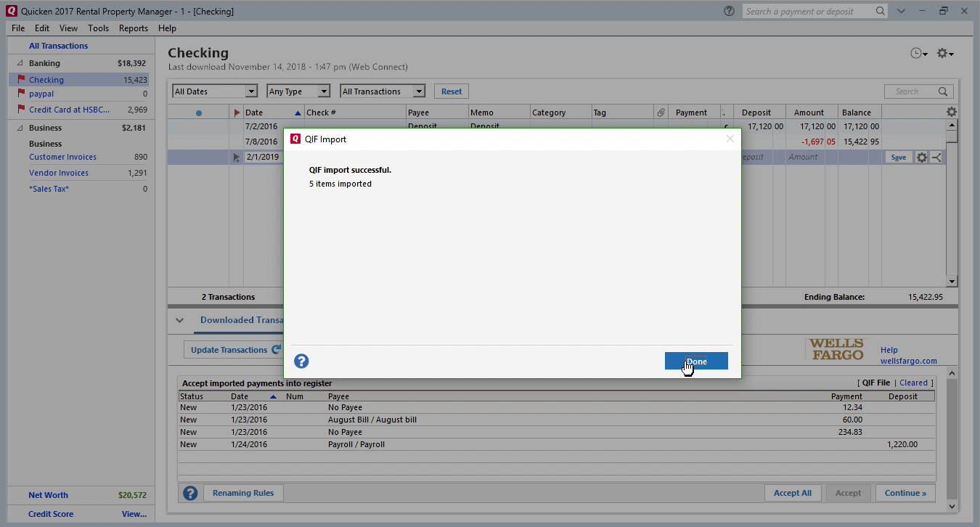Collapse the Banking section
The image size is (980, 527).
tap(20, 63)
